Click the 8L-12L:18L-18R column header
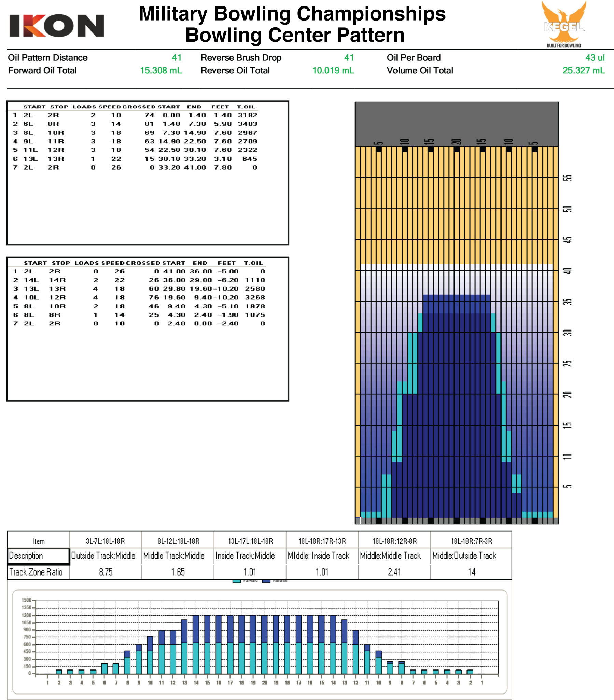 pyautogui.click(x=178, y=541)
